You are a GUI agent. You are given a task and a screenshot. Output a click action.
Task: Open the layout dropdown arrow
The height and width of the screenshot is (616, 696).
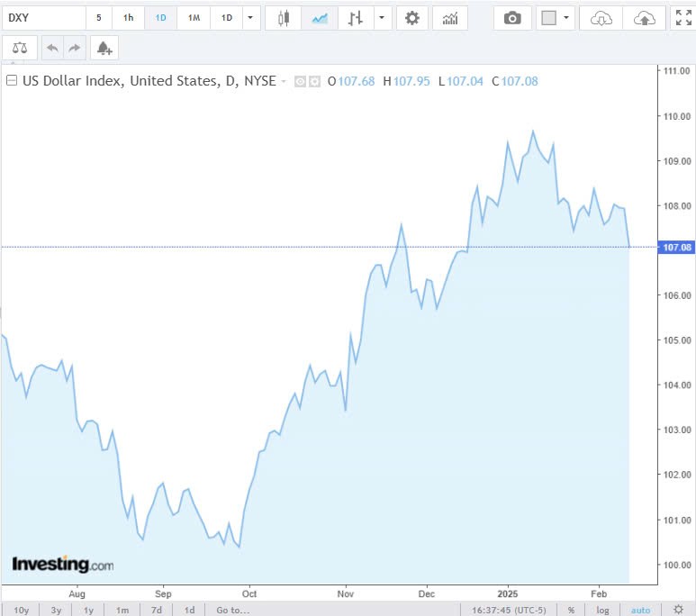click(566, 18)
